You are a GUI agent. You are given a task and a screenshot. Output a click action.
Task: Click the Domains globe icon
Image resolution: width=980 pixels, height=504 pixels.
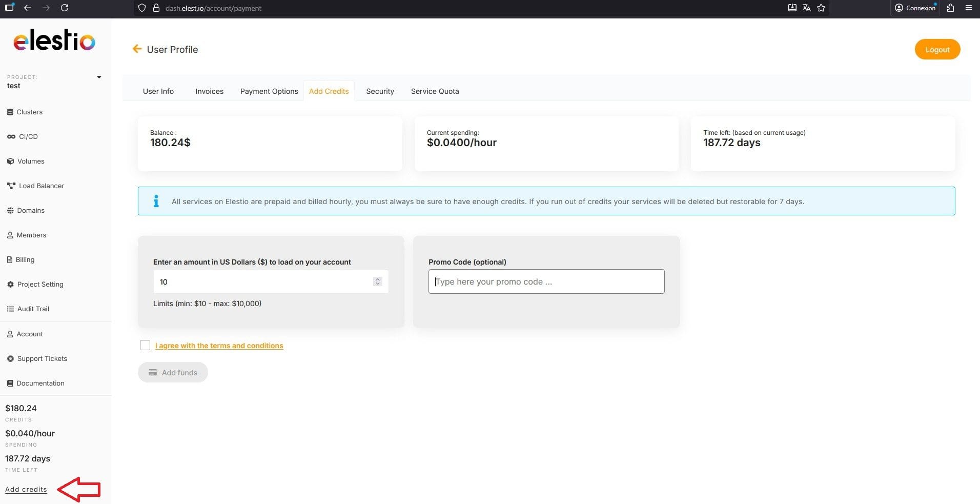point(10,210)
